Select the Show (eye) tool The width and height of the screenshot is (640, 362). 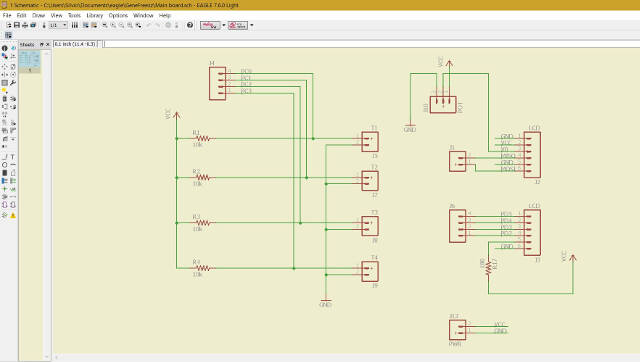13,48
